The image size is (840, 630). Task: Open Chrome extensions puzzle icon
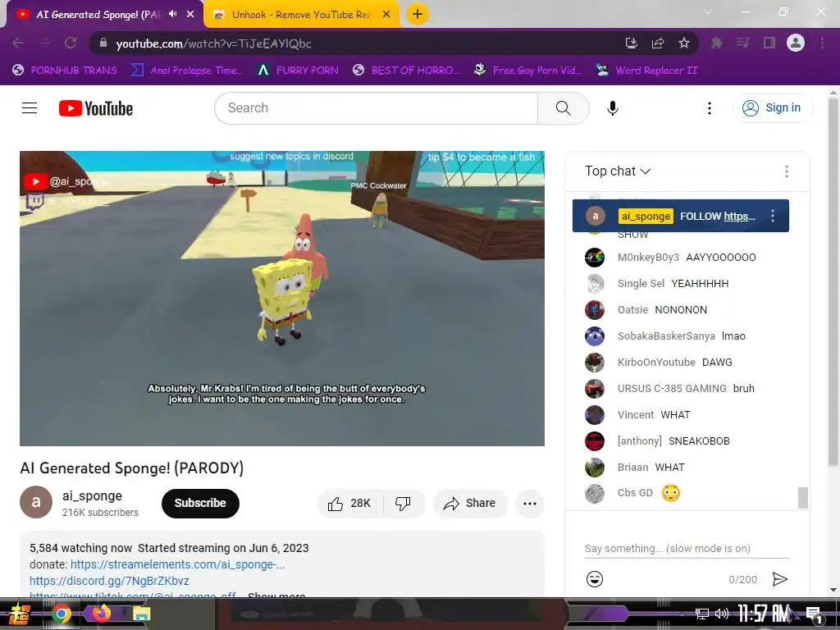coord(717,43)
